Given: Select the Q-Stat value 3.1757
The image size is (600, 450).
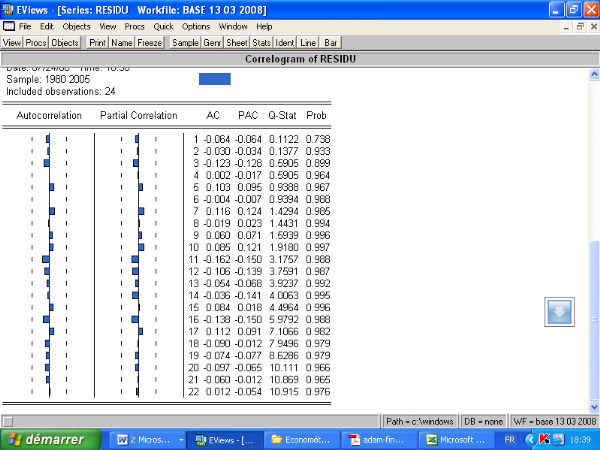Looking at the screenshot, I should (283, 259).
